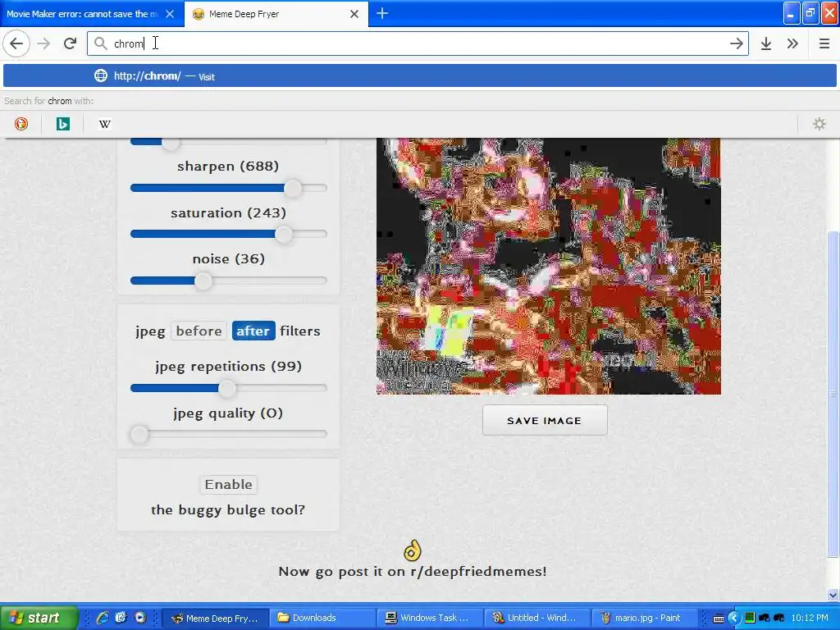
Task: Close the Movie Maker error tab
Action: [x=170, y=14]
